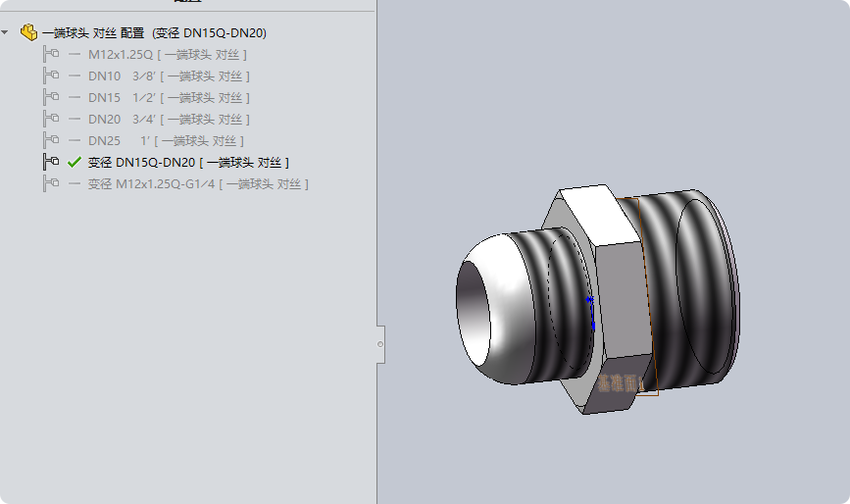Click green checkmark beside 变径 DN15Q-DN20
Viewport: 850px width, 504px height.
point(75,162)
